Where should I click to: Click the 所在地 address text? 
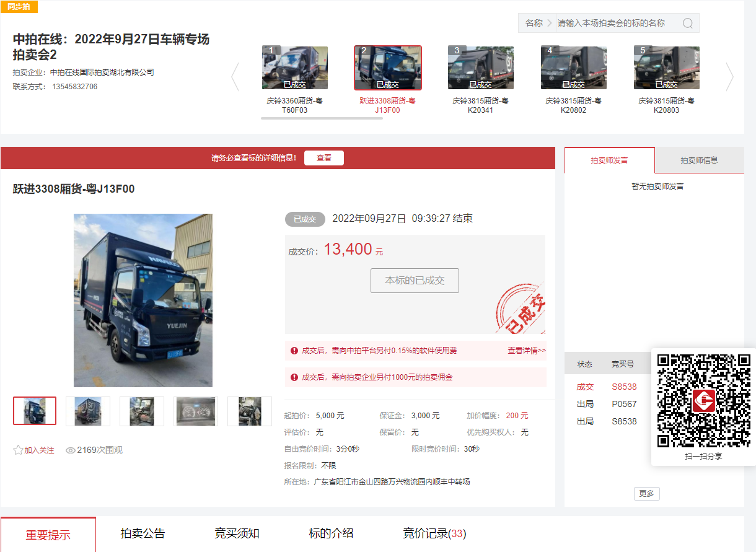[392, 482]
